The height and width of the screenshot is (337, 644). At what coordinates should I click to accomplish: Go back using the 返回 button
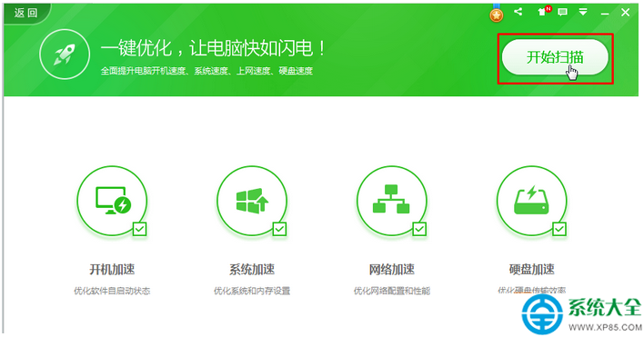click(25, 13)
